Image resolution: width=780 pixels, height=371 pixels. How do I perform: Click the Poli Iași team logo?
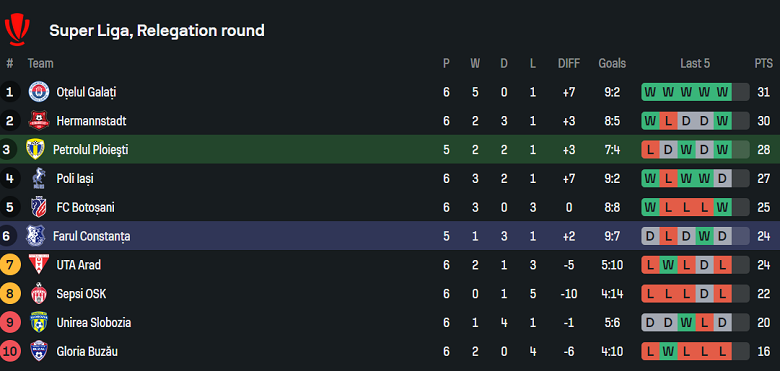[x=39, y=179]
